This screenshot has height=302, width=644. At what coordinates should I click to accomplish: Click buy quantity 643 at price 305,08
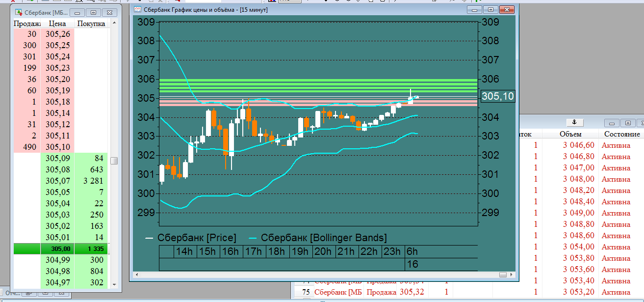(x=92, y=169)
